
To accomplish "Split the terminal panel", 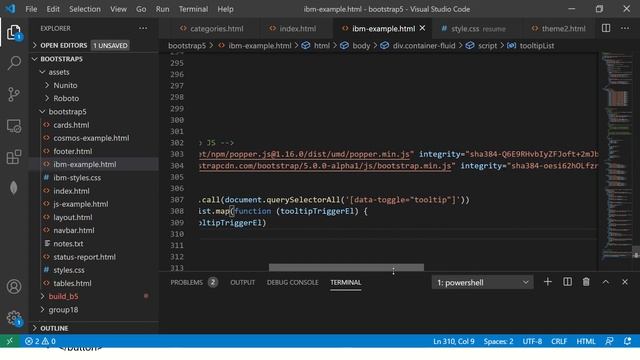I will [x=567, y=282].
